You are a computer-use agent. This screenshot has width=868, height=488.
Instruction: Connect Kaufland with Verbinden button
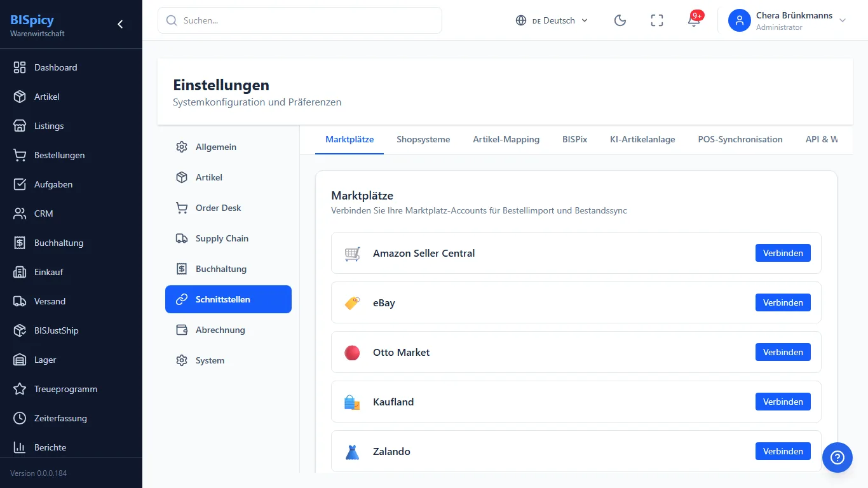783,402
